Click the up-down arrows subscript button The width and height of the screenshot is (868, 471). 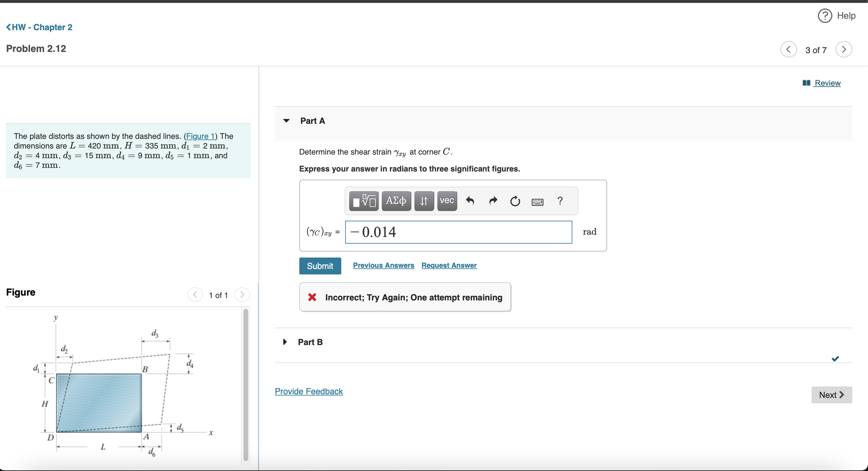[424, 201]
